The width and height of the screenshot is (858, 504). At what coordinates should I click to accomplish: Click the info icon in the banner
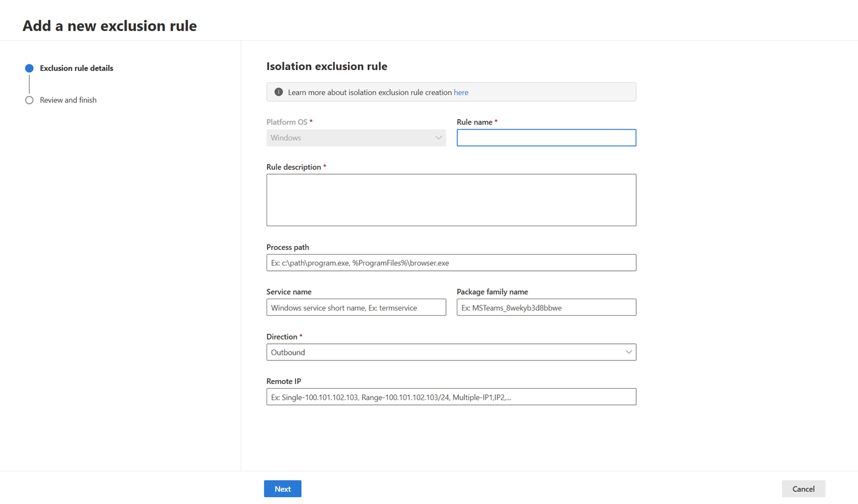pyautogui.click(x=278, y=92)
